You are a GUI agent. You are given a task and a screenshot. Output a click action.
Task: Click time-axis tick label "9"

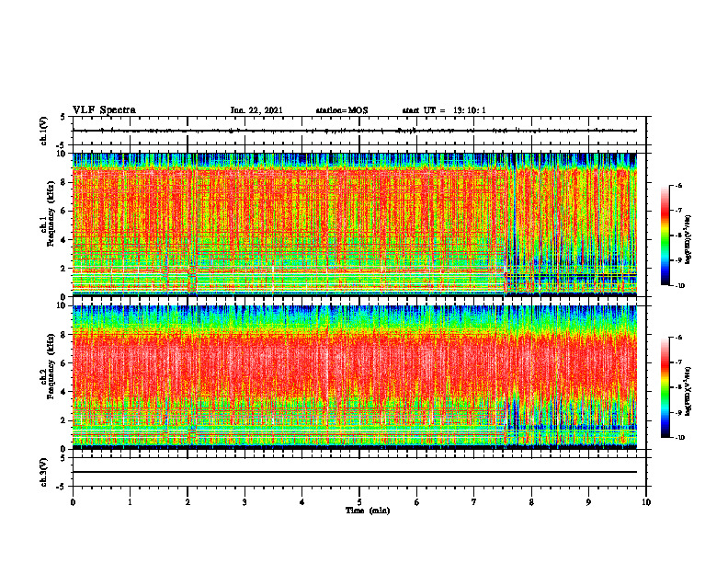[x=588, y=502]
